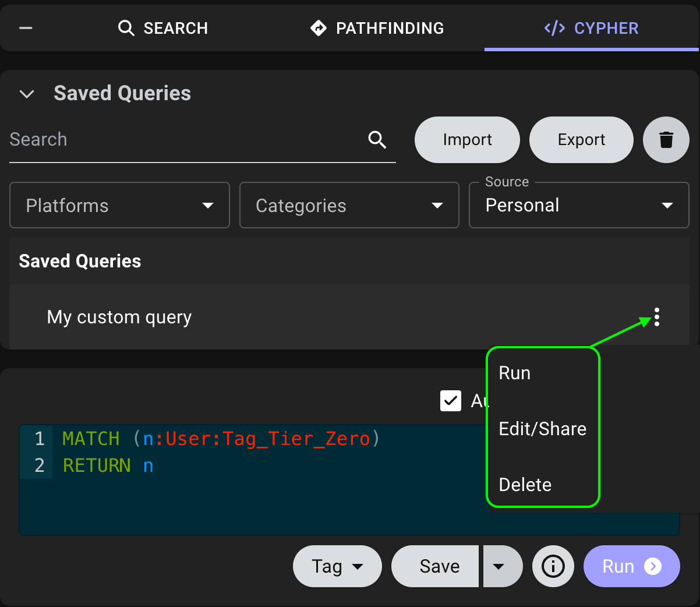
Task: Open the Categories dropdown
Action: click(x=349, y=205)
